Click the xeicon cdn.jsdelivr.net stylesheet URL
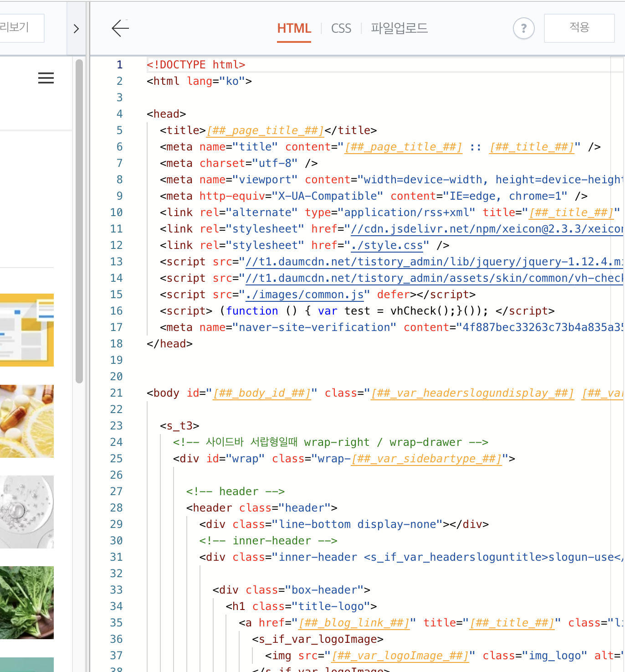The height and width of the screenshot is (672, 625). tap(487, 229)
